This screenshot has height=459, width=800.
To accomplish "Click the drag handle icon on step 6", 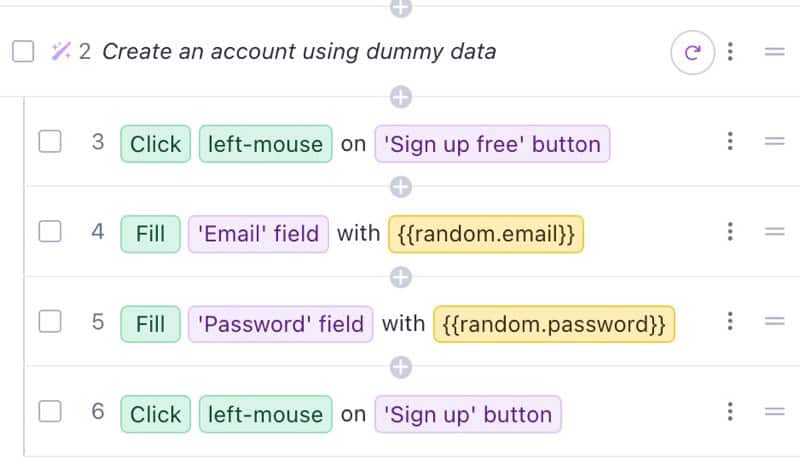I will [774, 412].
